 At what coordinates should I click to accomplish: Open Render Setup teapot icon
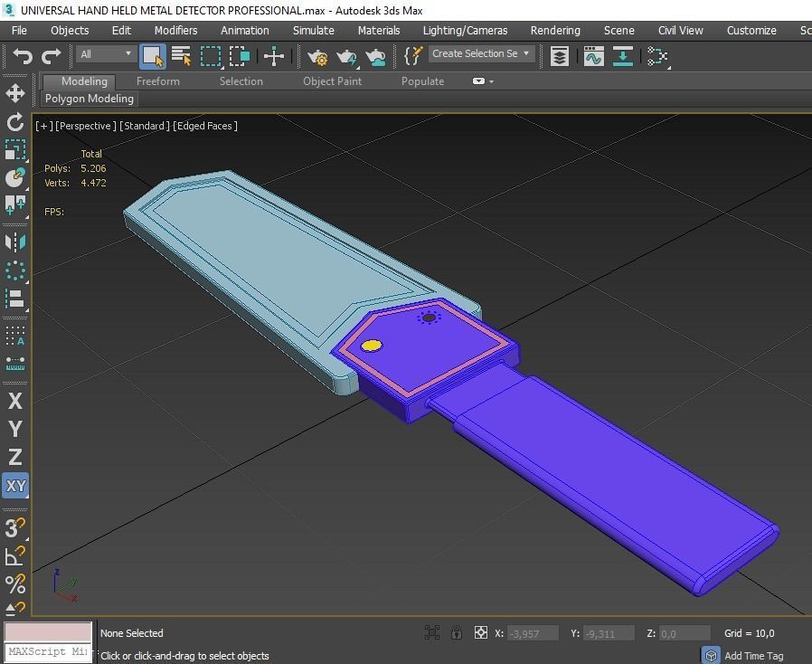pyautogui.click(x=316, y=56)
